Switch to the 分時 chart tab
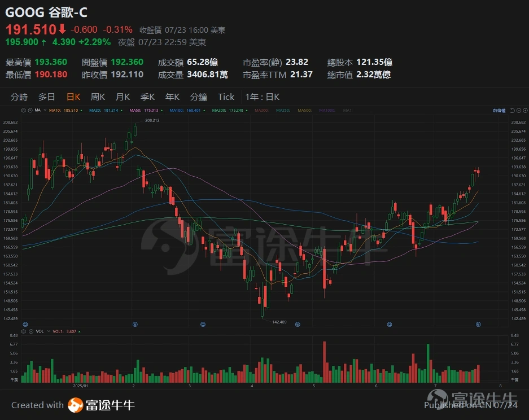This screenshot has height=420, width=529. (x=19, y=97)
